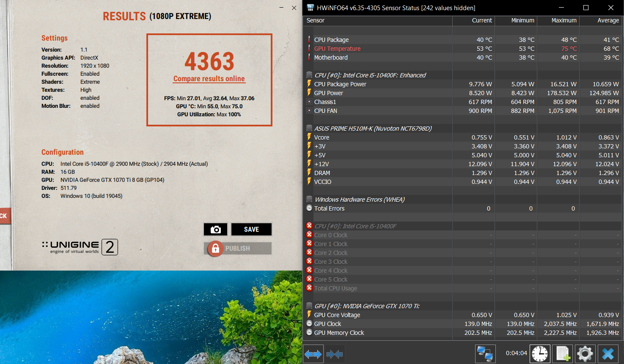The image size is (624, 364).
Task: Click the lightning icon beside Vcore
Action: 309,137
